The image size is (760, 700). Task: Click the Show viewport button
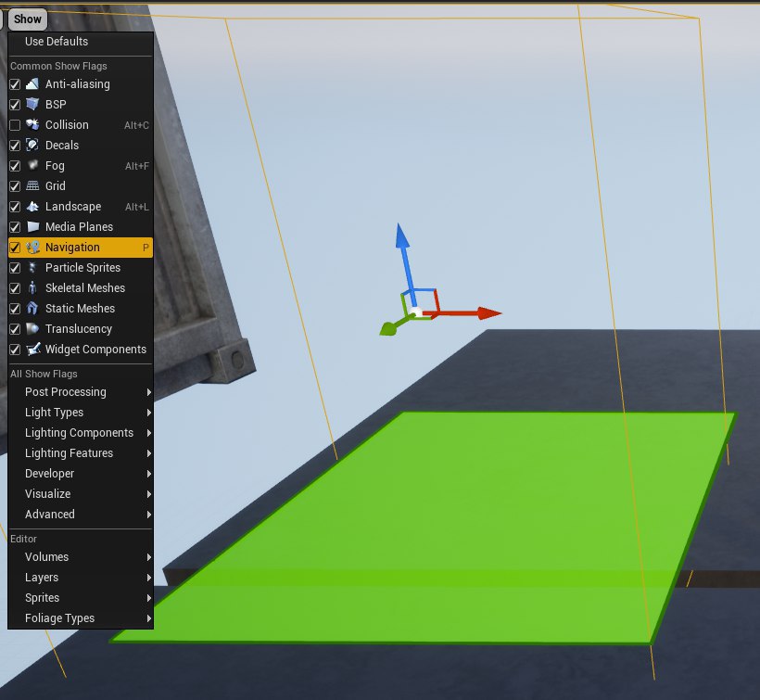coord(28,19)
